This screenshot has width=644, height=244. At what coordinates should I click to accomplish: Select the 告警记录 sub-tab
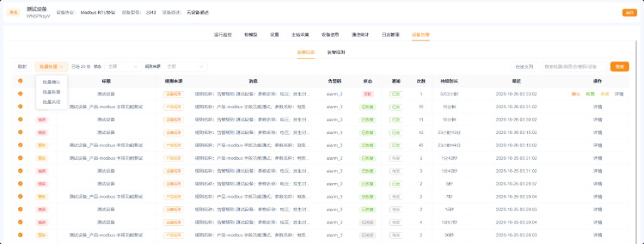pyautogui.click(x=306, y=53)
